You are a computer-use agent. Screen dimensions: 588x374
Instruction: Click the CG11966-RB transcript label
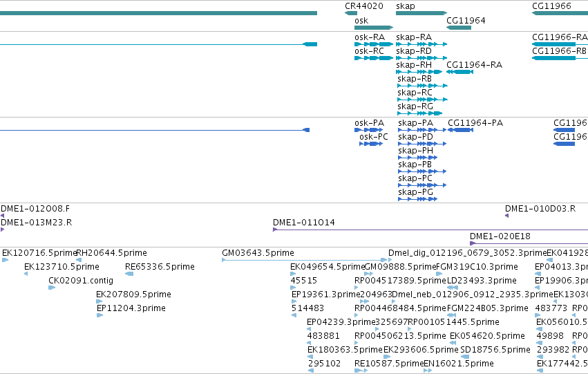[x=559, y=51]
